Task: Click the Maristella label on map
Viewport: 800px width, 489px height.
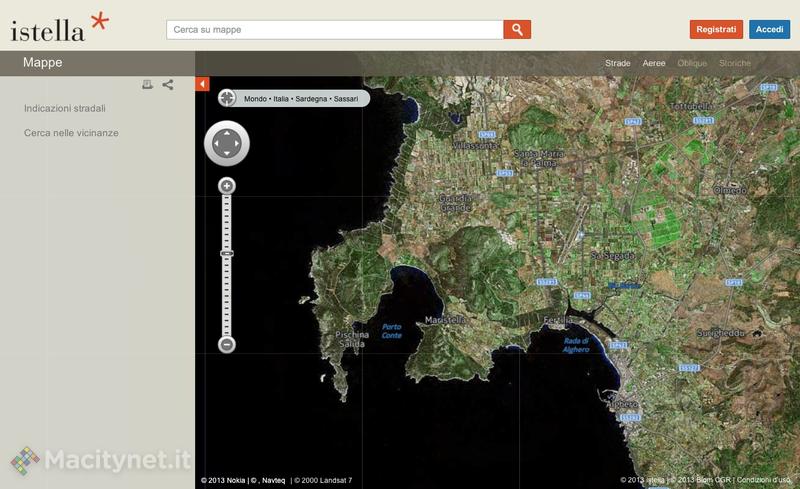Action: (445, 320)
